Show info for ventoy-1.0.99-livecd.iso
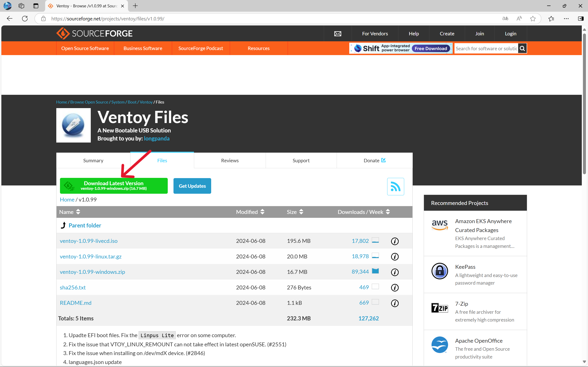Image resolution: width=588 pixels, height=367 pixels. click(x=395, y=241)
